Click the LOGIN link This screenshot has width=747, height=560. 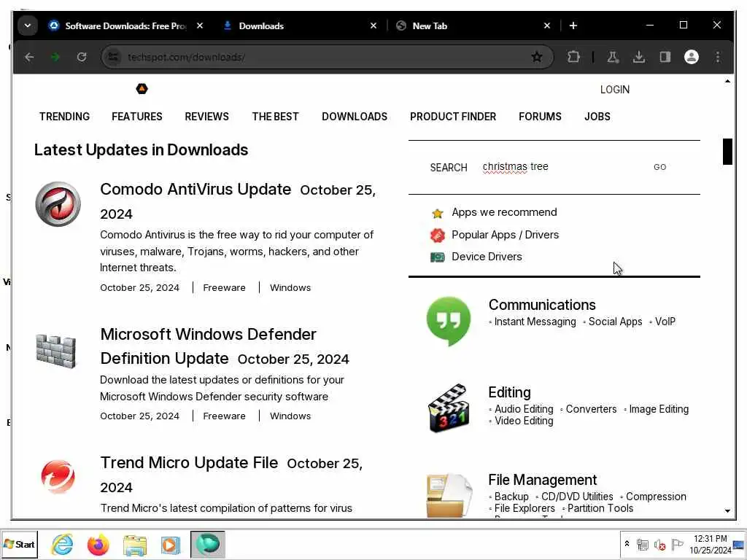(x=614, y=90)
